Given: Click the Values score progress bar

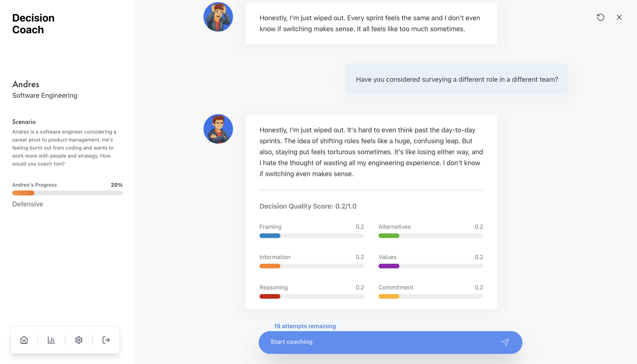Looking at the screenshot, I should [431, 266].
